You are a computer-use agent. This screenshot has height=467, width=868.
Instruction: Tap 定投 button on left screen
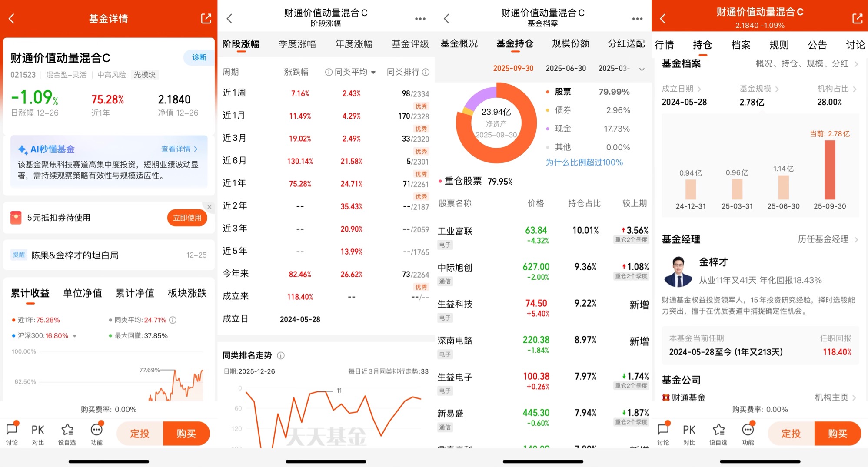point(140,434)
